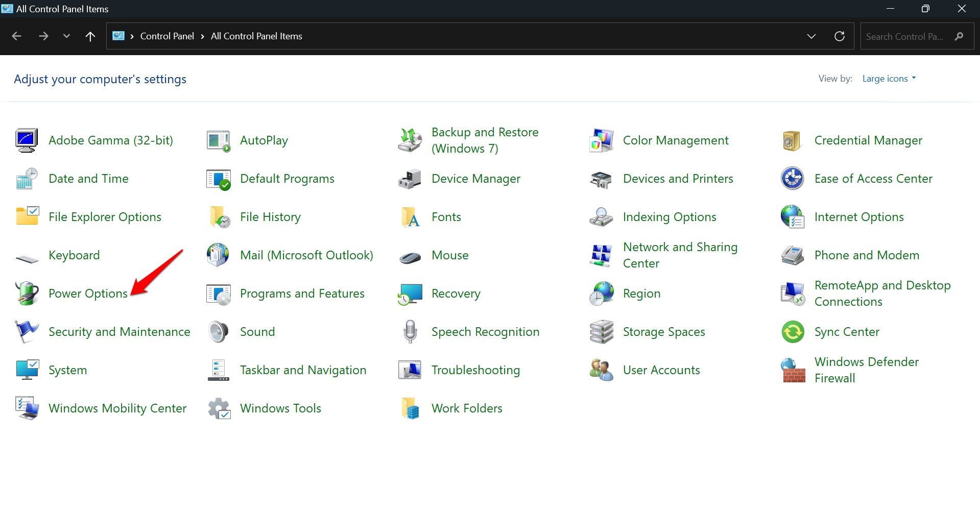Click the Phone and Modem icon
The width and height of the screenshot is (980, 512).
point(793,255)
